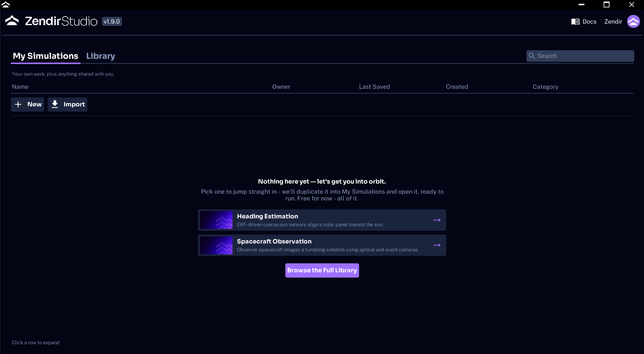Click the v1.9.0 version badge

(112, 21)
